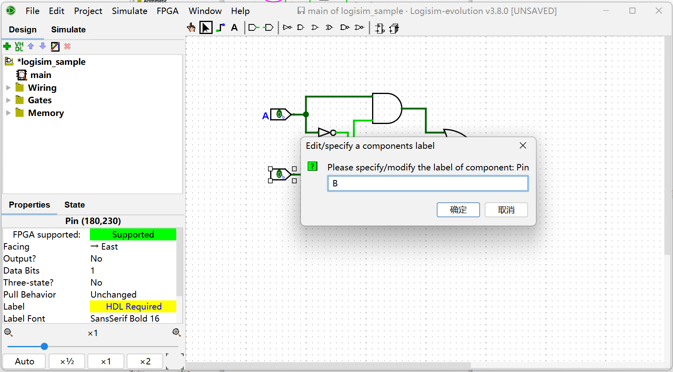Image resolution: width=673 pixels, height=372 pixels.
Task: Click the component label text field
Action: click(427, 184)
